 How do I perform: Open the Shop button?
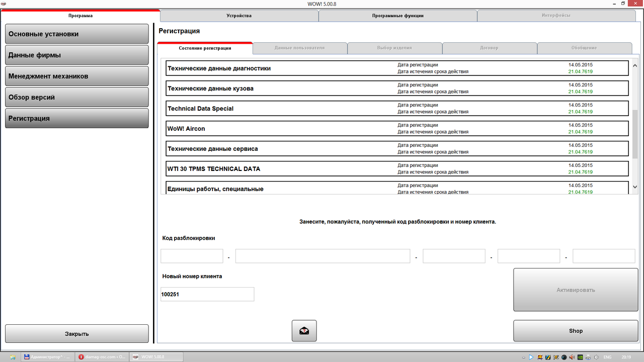pyautogui.click(x=576, y=331)
